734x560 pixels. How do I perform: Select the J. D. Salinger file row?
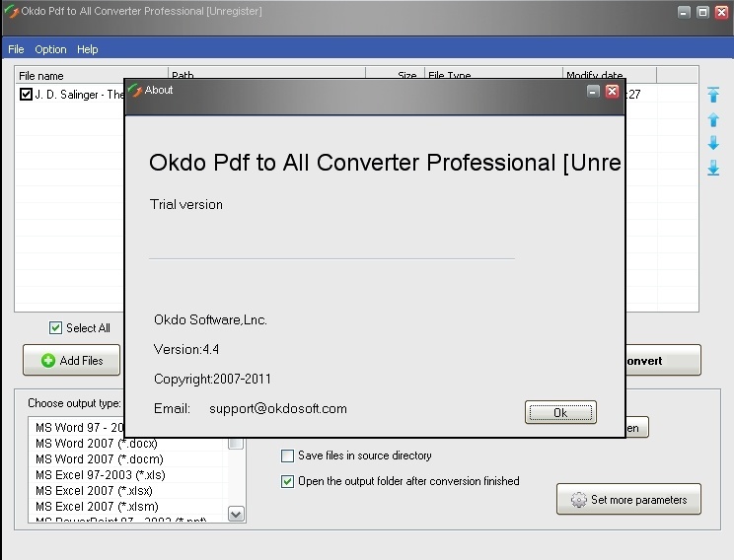(70, 94)
